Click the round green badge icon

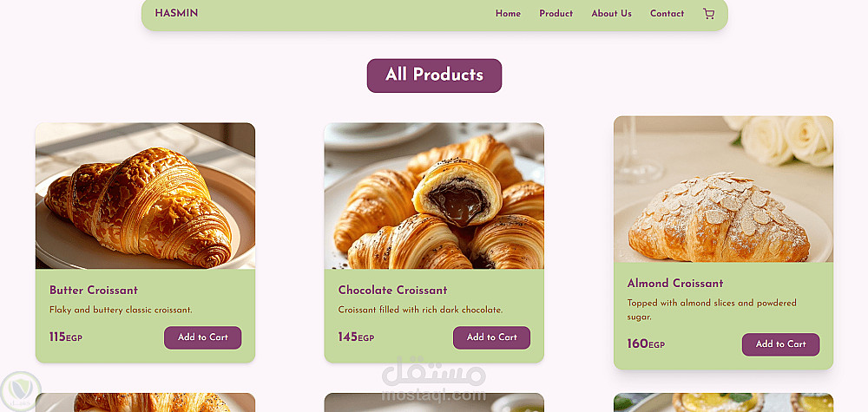pos(21,391)
